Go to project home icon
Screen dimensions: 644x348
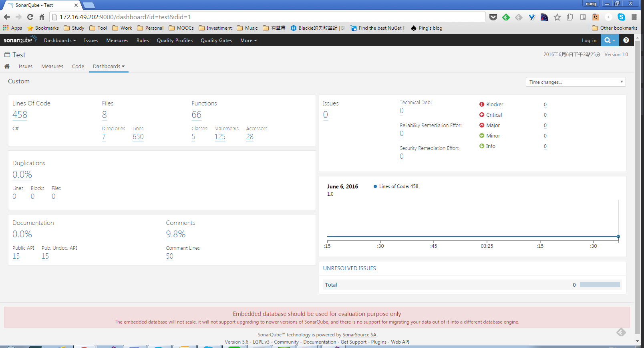[7, 66]
